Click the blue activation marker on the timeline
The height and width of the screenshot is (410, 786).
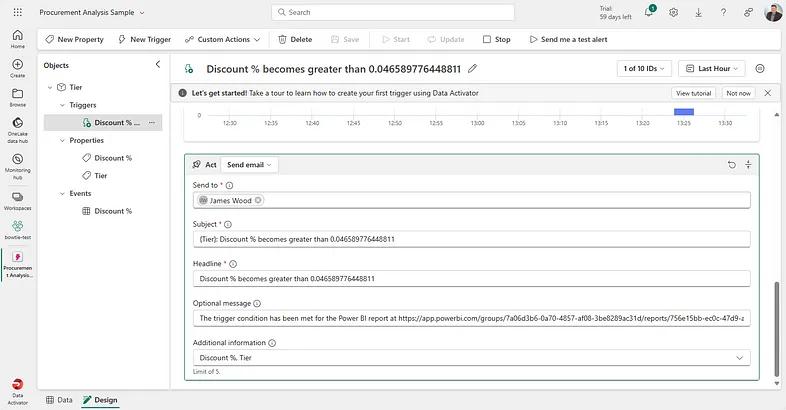(684, 112)
